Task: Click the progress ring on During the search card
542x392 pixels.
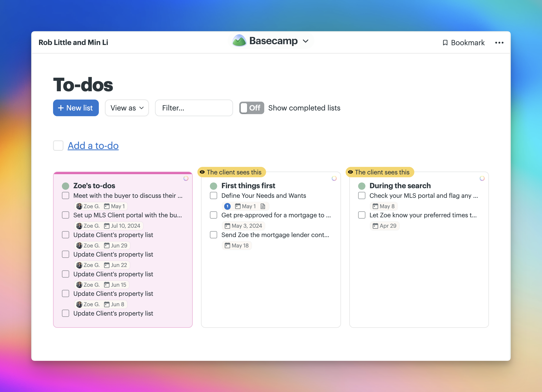Action: [x=482, y=178]
